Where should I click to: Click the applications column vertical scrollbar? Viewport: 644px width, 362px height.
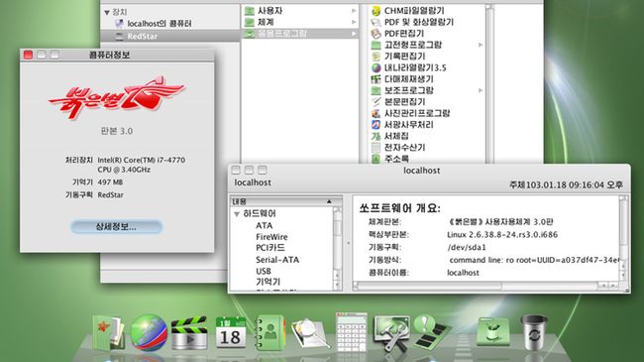click(x=489, y=84)
